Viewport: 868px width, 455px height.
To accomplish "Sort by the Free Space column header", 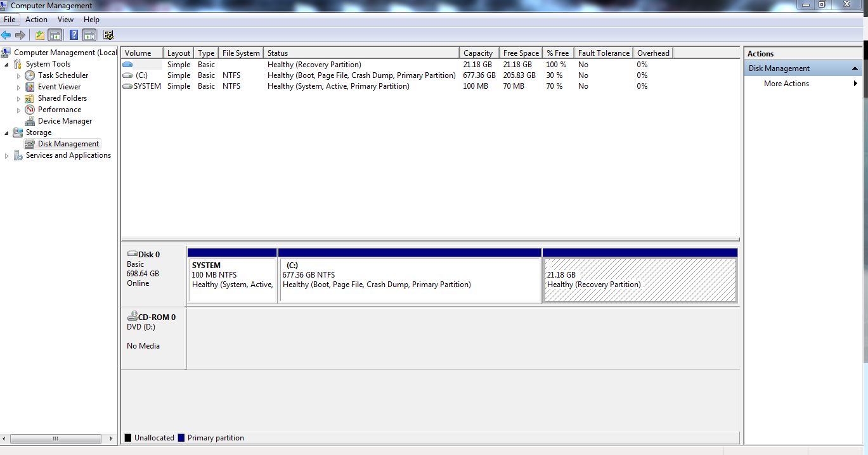I will [x=521, y=53].
